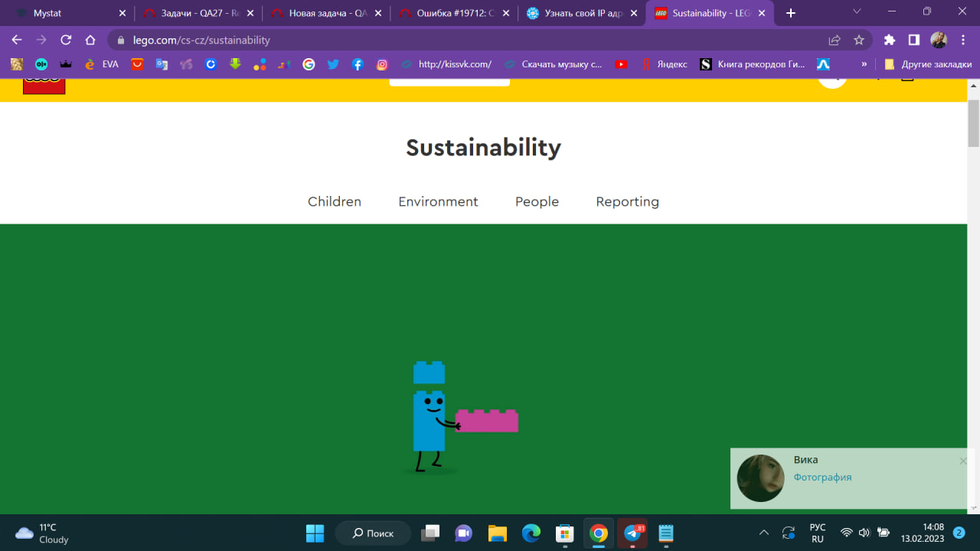Click the address bar URL field
Screen dimensions: 980x551
[459, 40]
